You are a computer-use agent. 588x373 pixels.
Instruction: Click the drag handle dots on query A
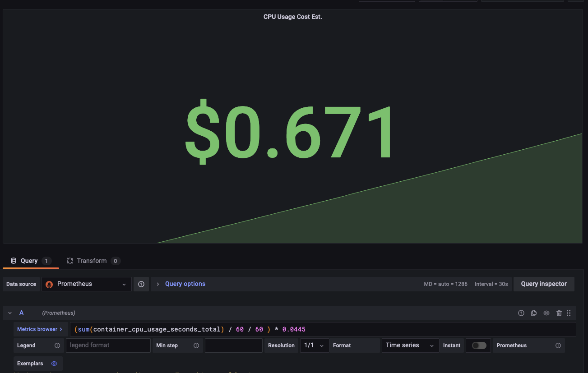569,313
